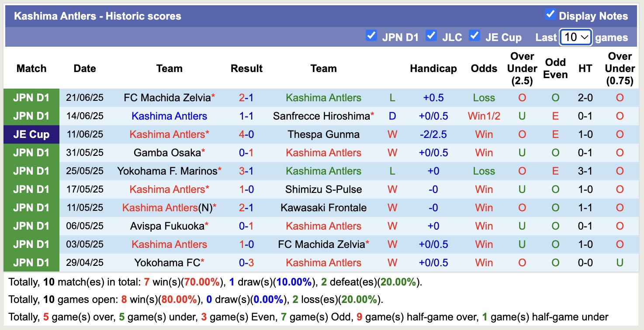Select Kawasaki Frontale in the 11/05/25 row
This screenshot has height=330, width=644.
coord(323,207)
